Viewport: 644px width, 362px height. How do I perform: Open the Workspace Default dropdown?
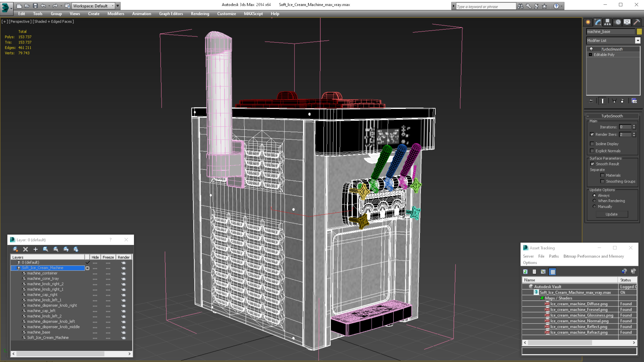[x=113, y=6]
